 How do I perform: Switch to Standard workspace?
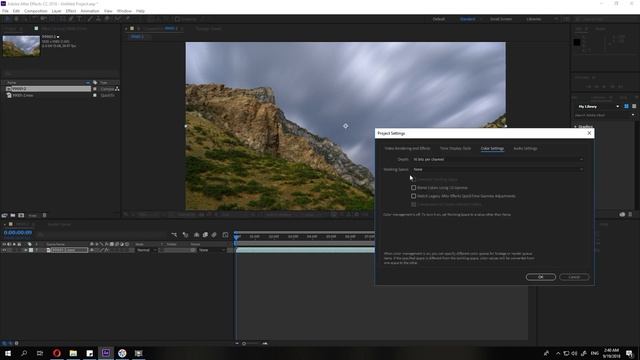tap(467, 19)
